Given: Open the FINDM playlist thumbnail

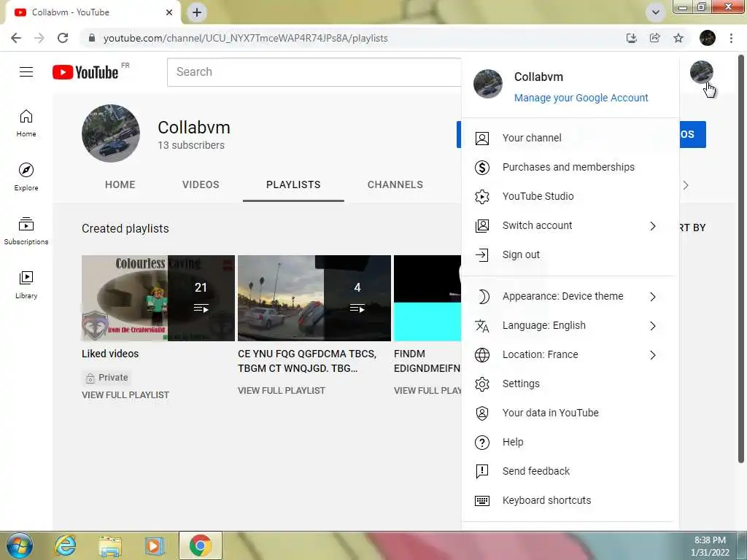Looking at the screenshot, I should click(x=427, y=298).
